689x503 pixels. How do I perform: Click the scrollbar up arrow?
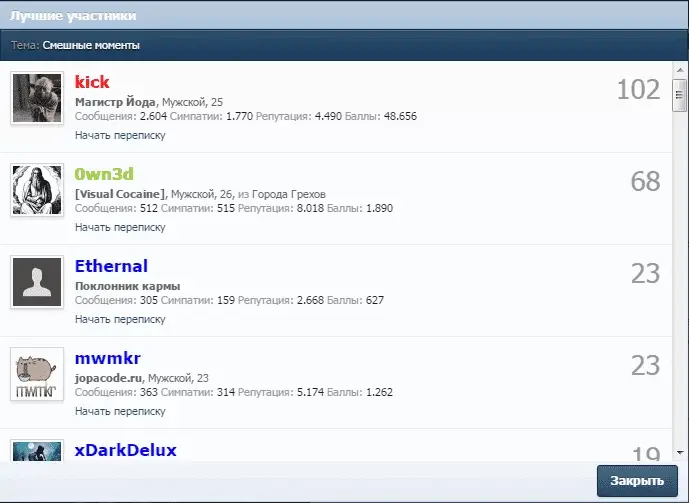coord(680,70)
